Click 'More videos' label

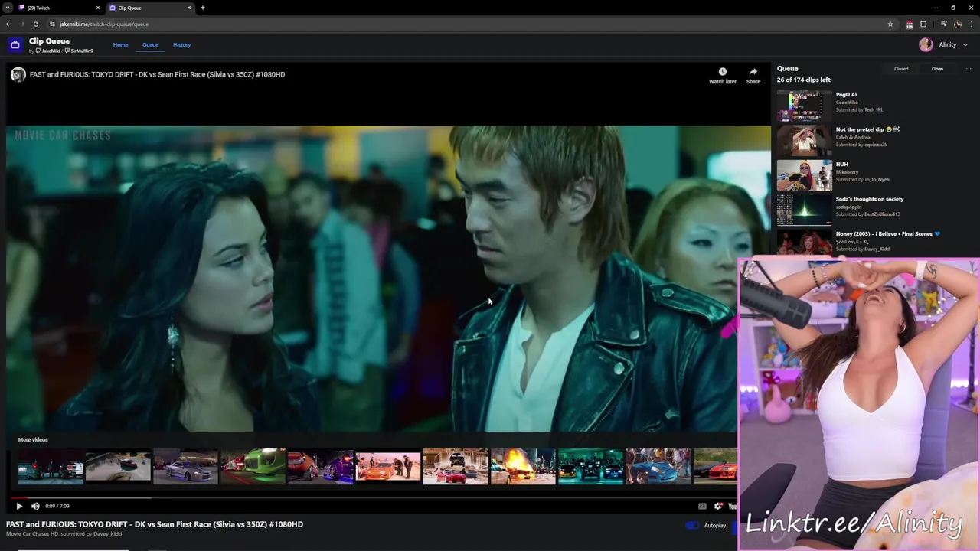click(x=33, y=440)
